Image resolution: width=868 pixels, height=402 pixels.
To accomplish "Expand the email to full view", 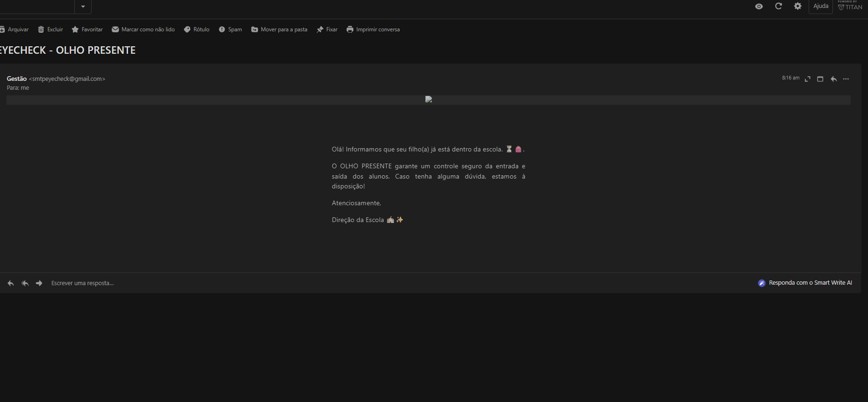I will coord(807,79).
